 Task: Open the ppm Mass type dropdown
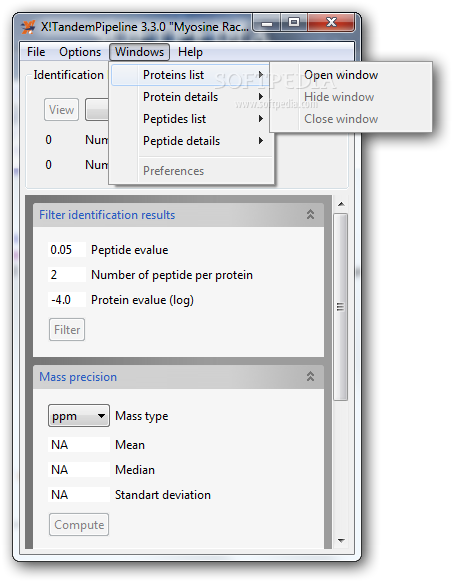(x=79, y=416)
